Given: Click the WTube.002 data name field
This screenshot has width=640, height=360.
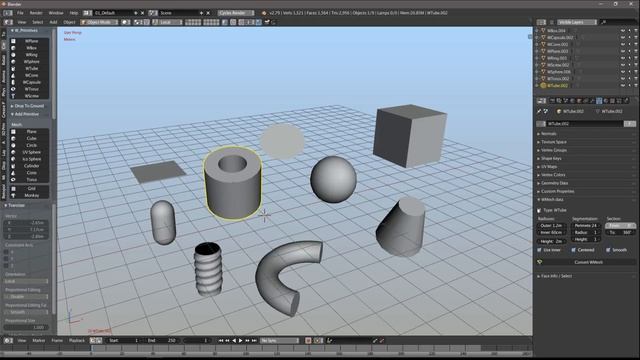Looking at the screenshot, I should (x=585, y=124).
